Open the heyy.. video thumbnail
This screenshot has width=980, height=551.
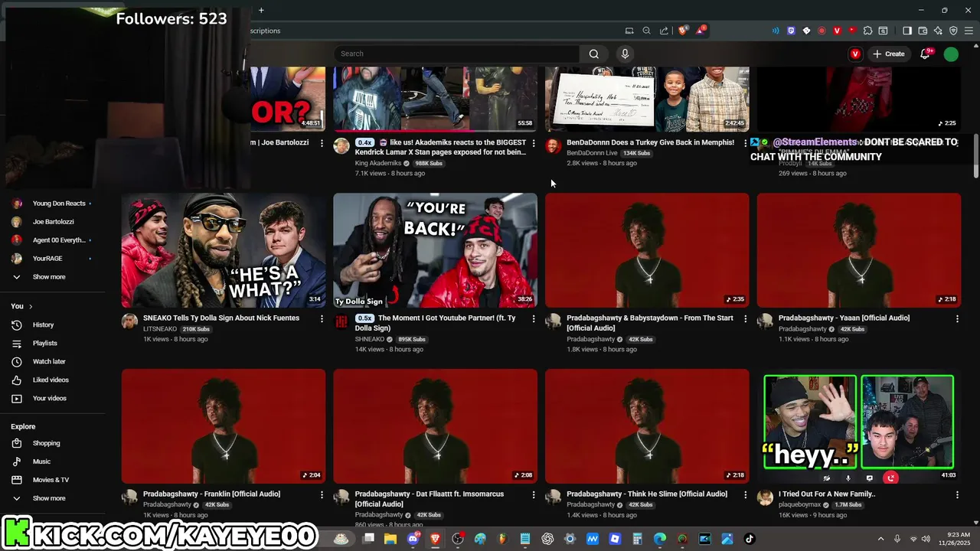859,426
